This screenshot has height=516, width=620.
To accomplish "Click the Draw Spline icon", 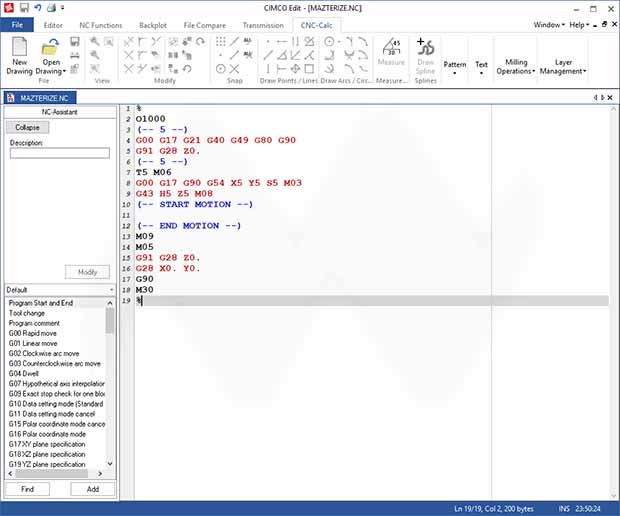I will [x=425, y=47].
